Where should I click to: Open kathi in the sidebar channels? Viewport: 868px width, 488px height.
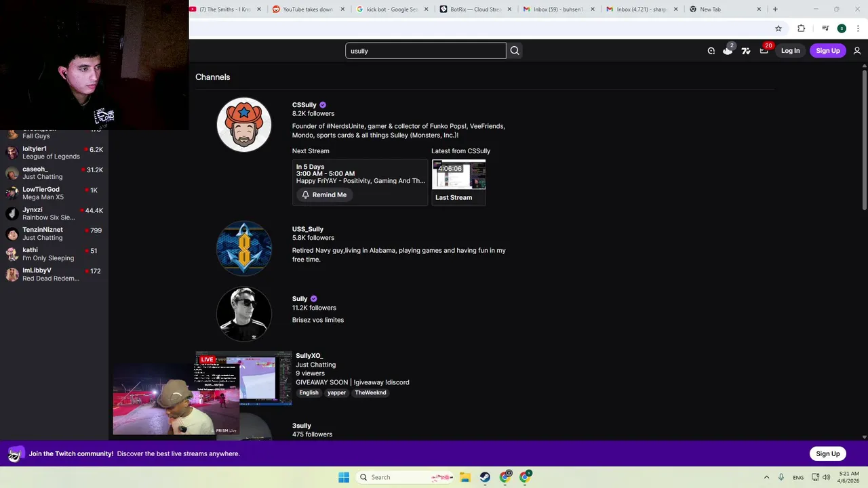pyautogui.click(x=54, y=254)
